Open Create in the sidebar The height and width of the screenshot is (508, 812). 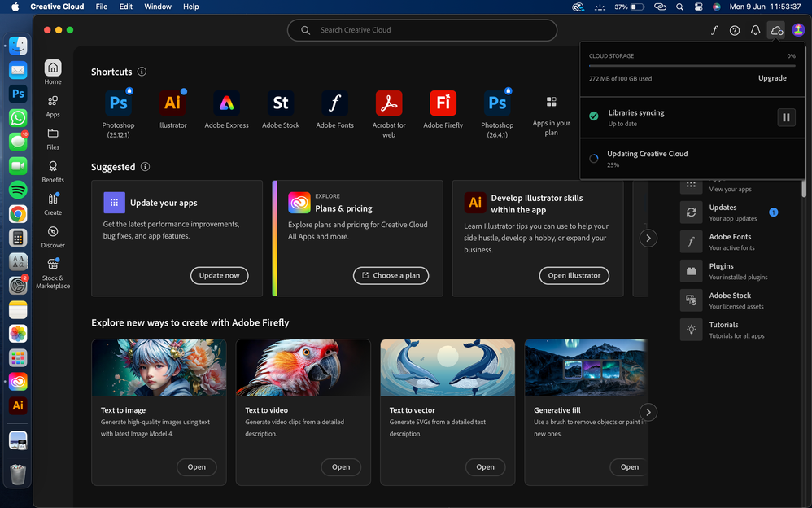click(x=53, y=204)
